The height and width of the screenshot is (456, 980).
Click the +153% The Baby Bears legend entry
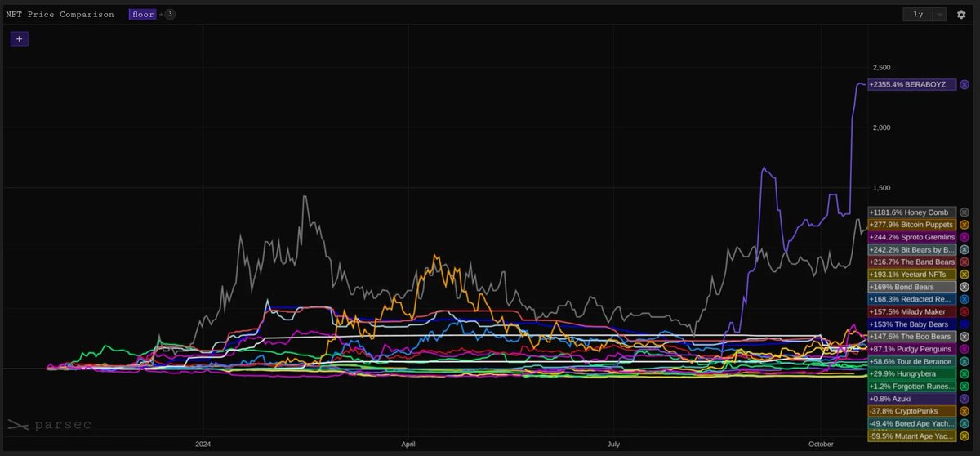(911, 324)
